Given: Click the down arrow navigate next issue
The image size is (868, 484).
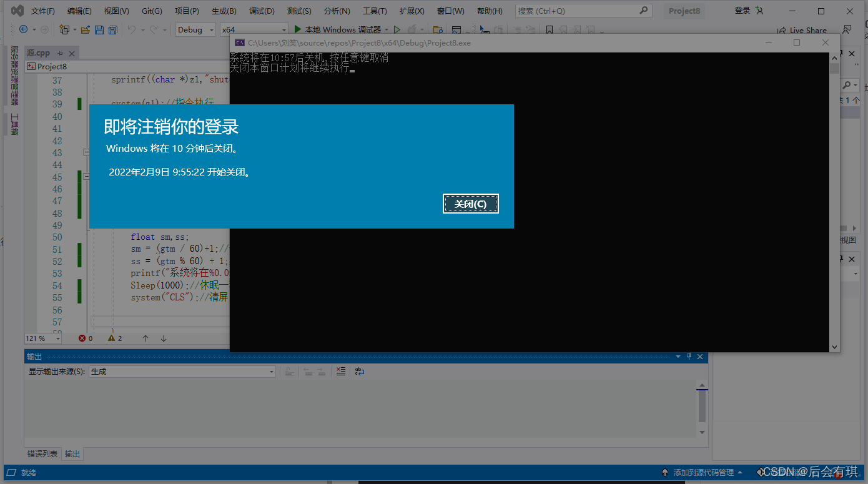Looking at the screenshot, I should tap(164, 338).
